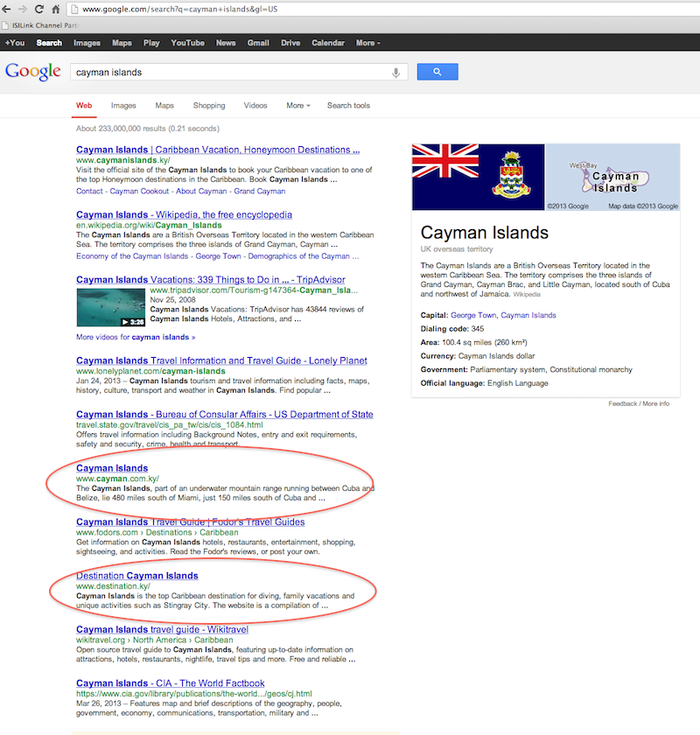Open the Wikitravel travel guide result
The image size is (700, 735).
162,629
